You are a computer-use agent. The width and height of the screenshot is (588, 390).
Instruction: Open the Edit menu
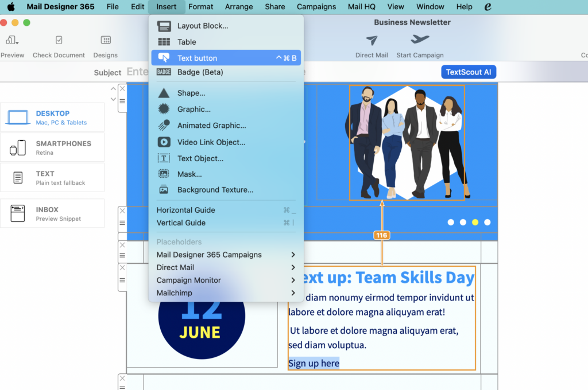[x=138, y=7]
